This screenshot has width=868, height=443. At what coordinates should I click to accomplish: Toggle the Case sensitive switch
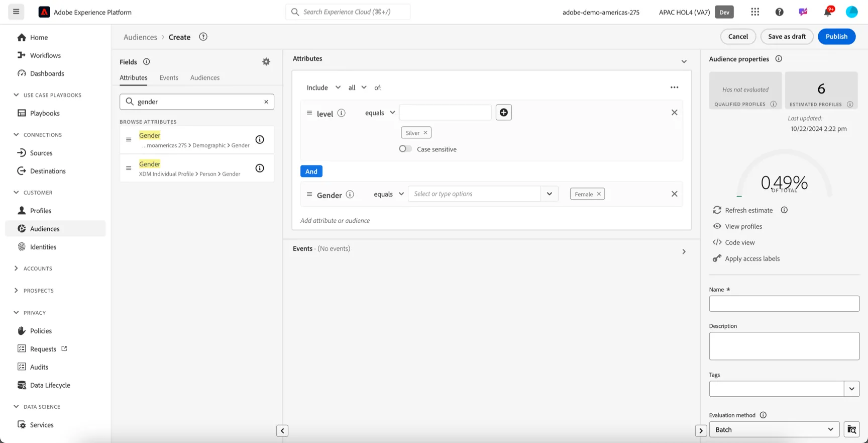tap(405, 149)
